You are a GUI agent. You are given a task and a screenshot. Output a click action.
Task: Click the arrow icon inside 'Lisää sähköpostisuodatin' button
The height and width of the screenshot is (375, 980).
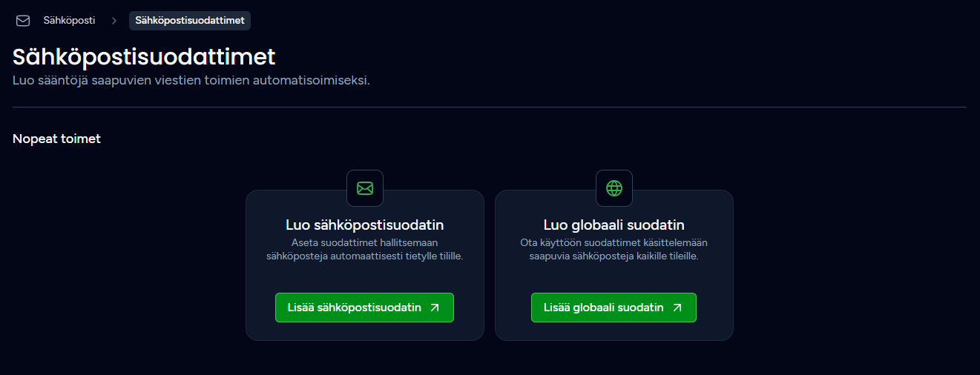[x=435, y=308]
